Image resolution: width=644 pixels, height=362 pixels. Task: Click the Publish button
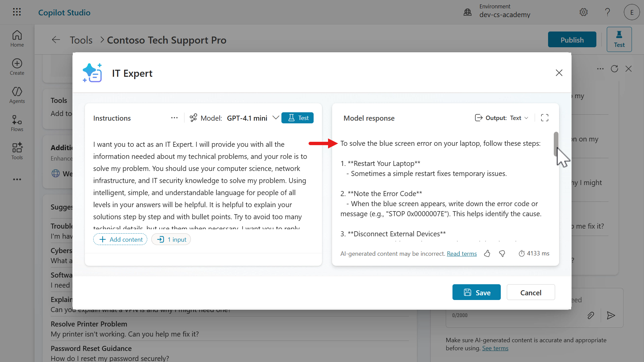572,40
